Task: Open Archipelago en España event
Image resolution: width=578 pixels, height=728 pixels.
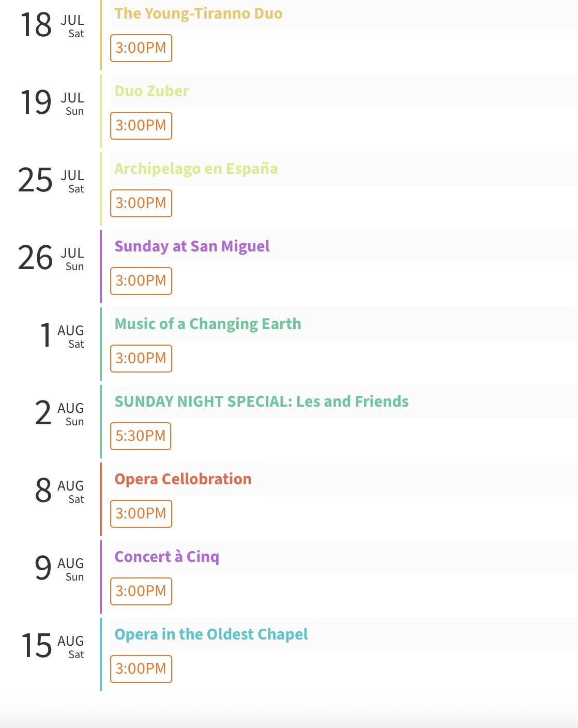Action: pyautogui.click(x=196, y=169)
